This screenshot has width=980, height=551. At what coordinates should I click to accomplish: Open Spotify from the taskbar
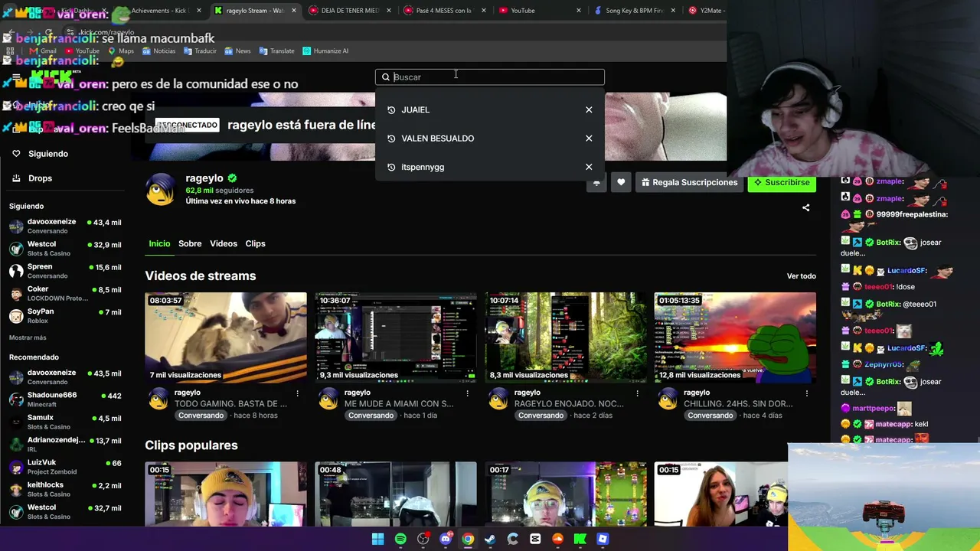click(x=400, y=539)
